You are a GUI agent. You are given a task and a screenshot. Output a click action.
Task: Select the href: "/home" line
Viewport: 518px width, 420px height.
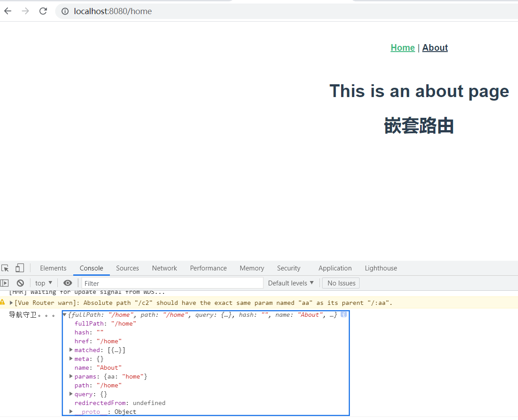(x=98, y=341)
